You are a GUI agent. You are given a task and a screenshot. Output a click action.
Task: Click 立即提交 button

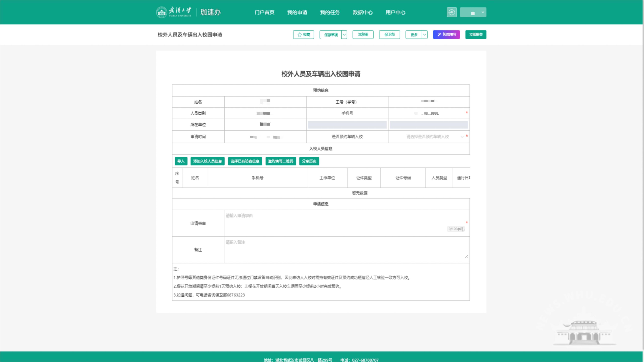point(475,35)
